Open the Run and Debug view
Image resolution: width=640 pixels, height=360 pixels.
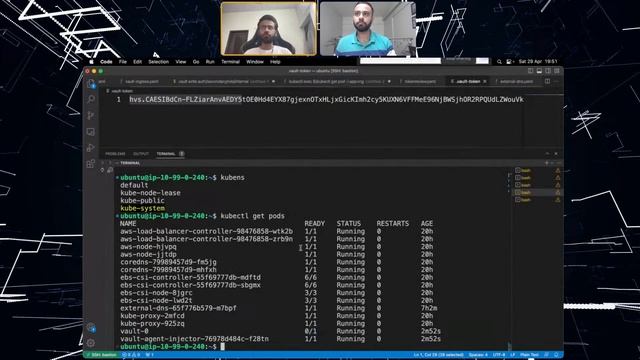pos(91,148)
